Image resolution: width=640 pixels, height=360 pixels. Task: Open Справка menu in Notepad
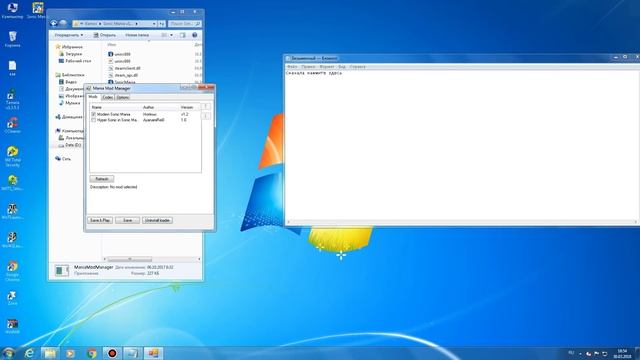(358, 67)
